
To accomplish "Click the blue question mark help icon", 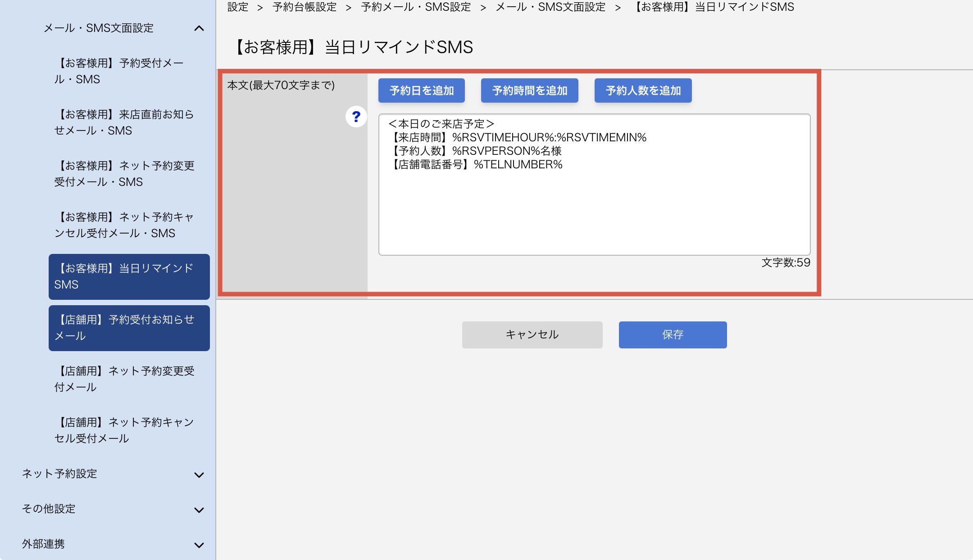I will point(356,117).
